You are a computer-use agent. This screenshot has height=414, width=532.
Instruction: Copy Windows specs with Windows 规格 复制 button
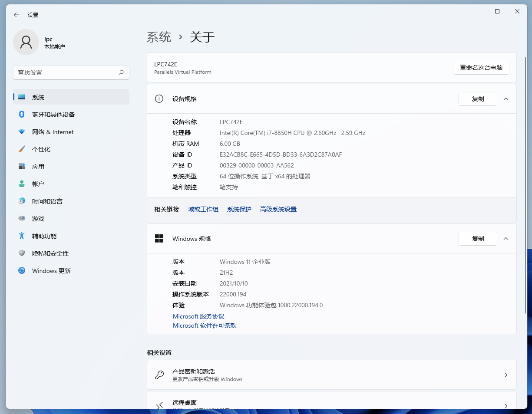pos(478,239)
